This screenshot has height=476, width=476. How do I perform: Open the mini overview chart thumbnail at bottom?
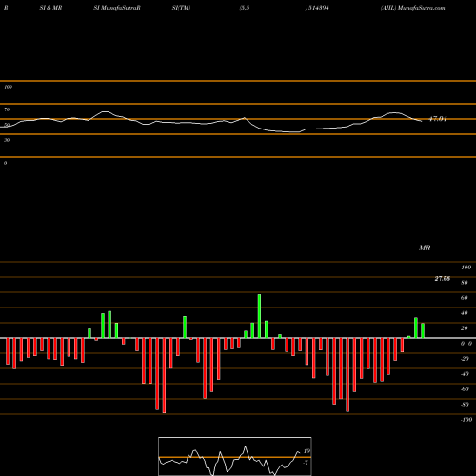point(235,456)
